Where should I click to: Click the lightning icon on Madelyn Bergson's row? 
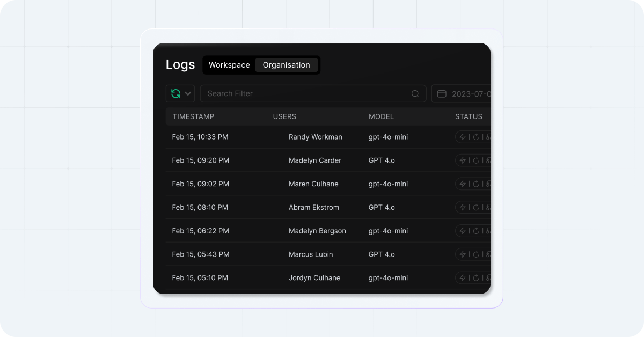(x=463, y=230)
